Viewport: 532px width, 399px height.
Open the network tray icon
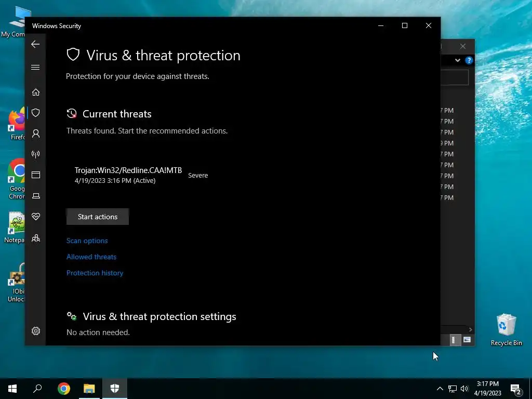click(x=453, y=389)
